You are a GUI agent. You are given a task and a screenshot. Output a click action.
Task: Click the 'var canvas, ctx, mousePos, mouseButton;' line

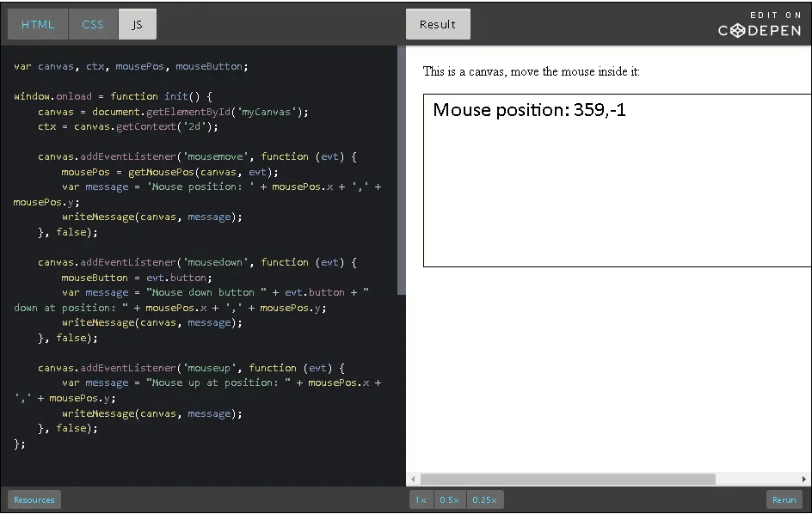point(131,66)
